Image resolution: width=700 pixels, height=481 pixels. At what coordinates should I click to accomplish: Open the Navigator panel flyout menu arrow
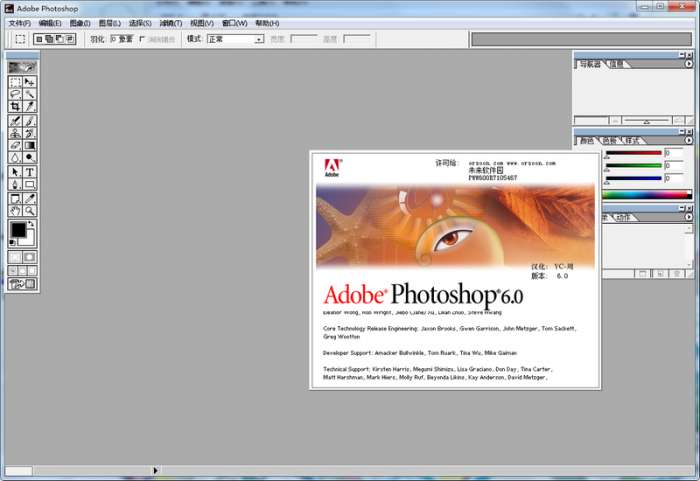(x=689, y=64)
